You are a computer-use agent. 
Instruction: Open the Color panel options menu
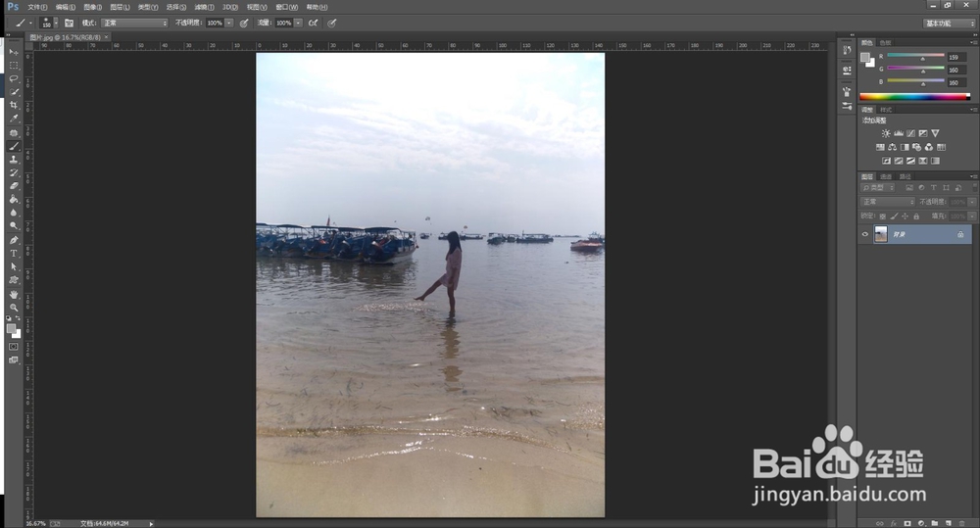click(x=972, y=42)
